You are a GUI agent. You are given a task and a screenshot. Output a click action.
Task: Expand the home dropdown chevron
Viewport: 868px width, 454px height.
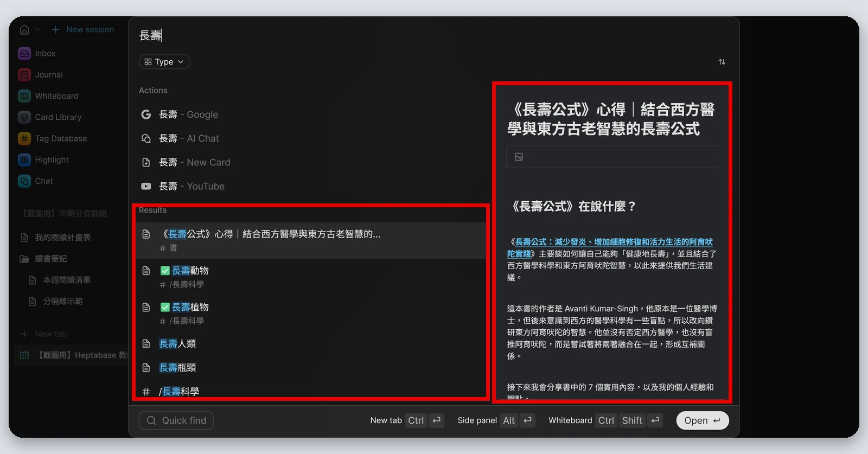[x=37, y=29]
